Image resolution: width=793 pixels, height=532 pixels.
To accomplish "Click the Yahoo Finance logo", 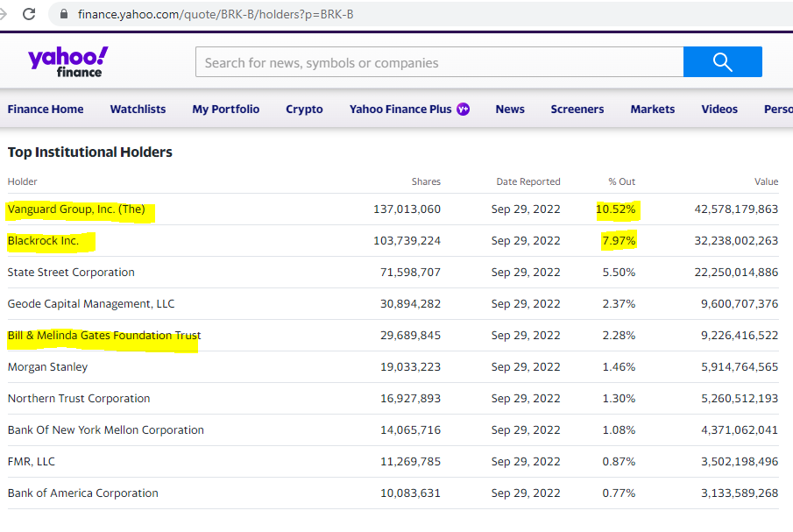I will tap(67, 61).
